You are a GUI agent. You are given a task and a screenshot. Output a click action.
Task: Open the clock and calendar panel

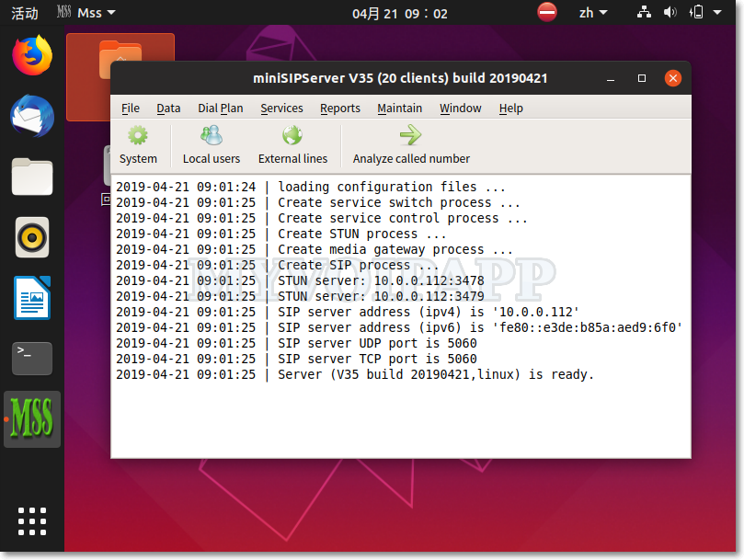[x=399, y=13]
